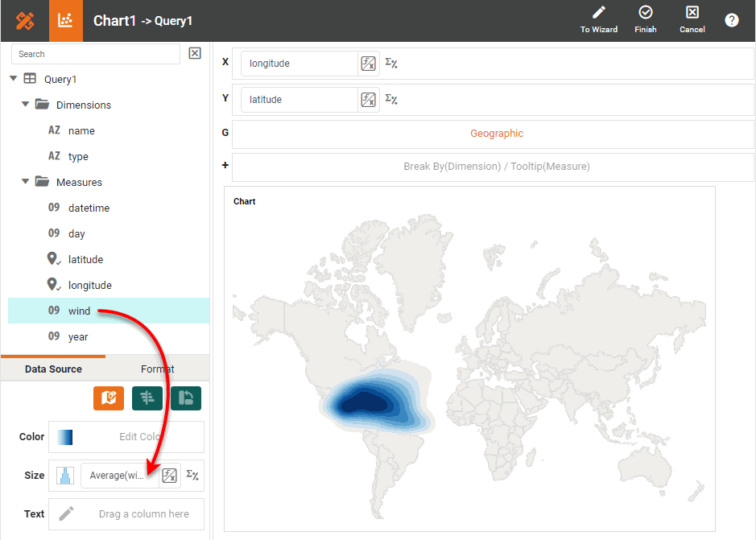The height and width of the screenshot is (540, 756).
Task: Click the To Wizard pencil icon
Action: pos(598,13)
